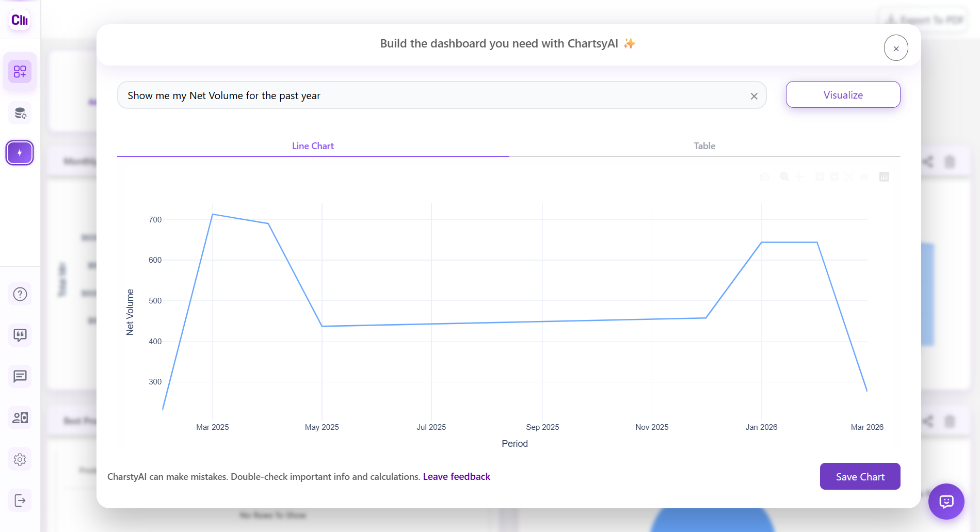Clear the query text with the x icon
The width and height of the screenshot is (980, 532).
point(754,96)
